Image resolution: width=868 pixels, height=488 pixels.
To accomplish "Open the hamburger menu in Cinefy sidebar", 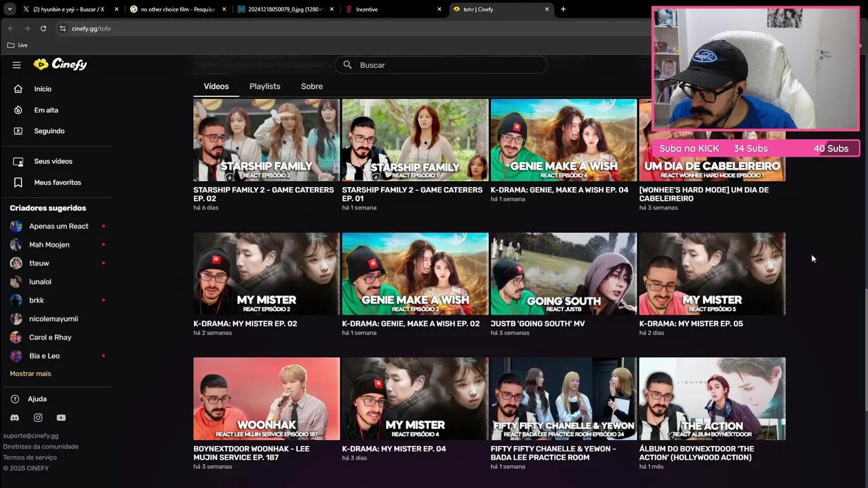I will 17,65.
